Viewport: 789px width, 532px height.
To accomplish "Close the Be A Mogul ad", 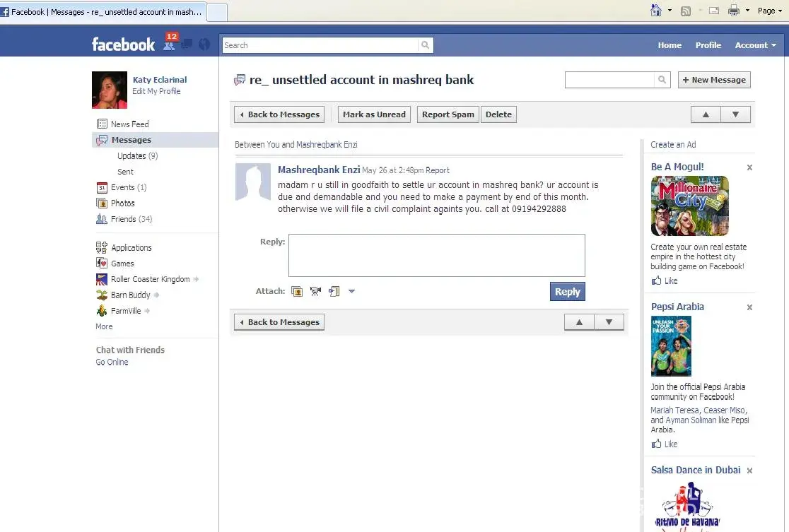I will [749, 167].
